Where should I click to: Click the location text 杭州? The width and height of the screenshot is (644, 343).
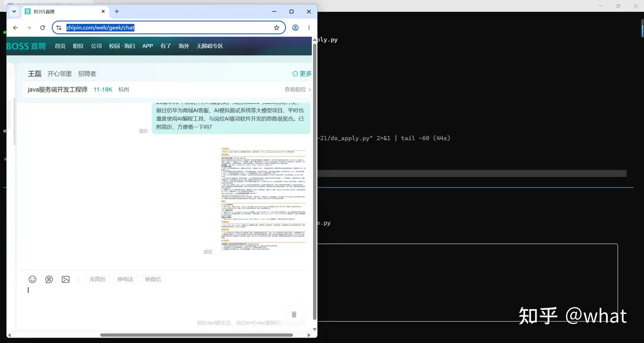pyautogui.click(x=124, y=89)
